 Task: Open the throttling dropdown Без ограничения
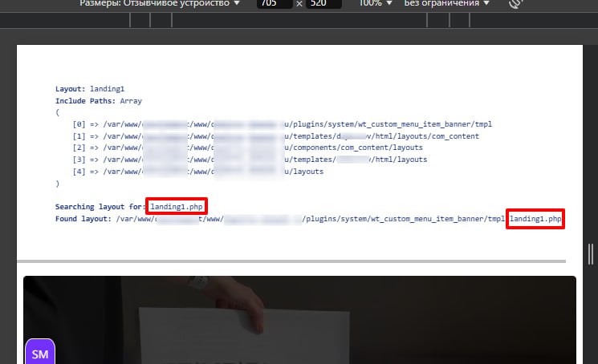(x=446, y=3)
